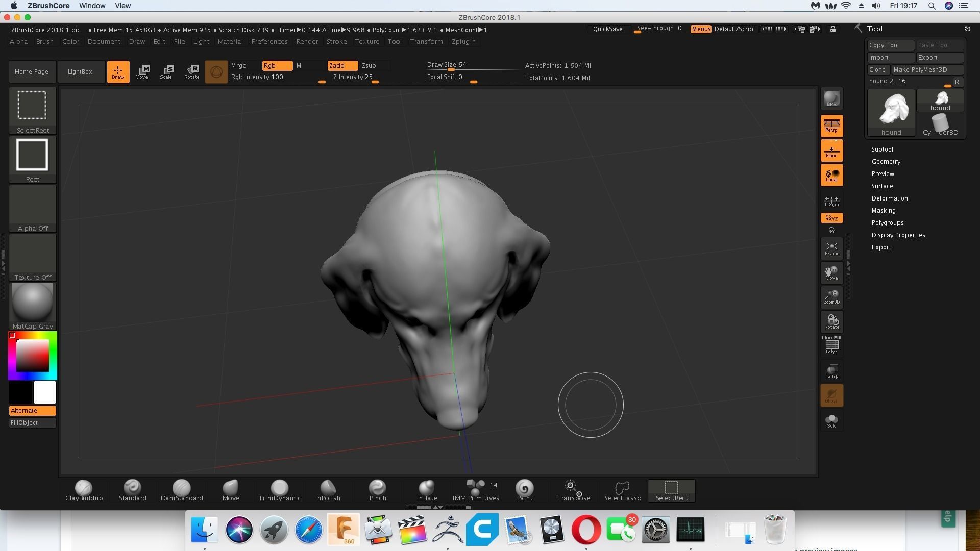Click the Make PolyMesh3D button
The width and height of the screenshot is (980, 551).
click(927, 70)
